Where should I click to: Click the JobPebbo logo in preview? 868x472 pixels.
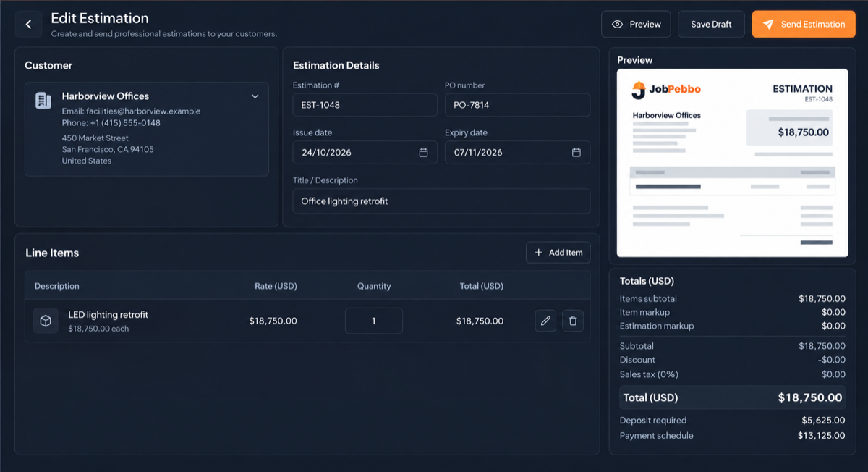click(665, 89)
